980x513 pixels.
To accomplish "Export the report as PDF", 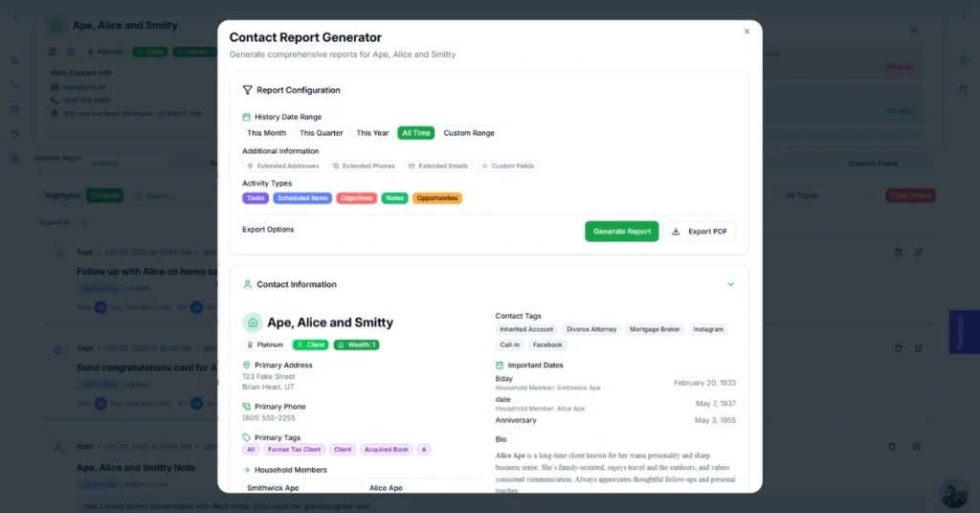I will pyautogui.click(x=700, y=232).
